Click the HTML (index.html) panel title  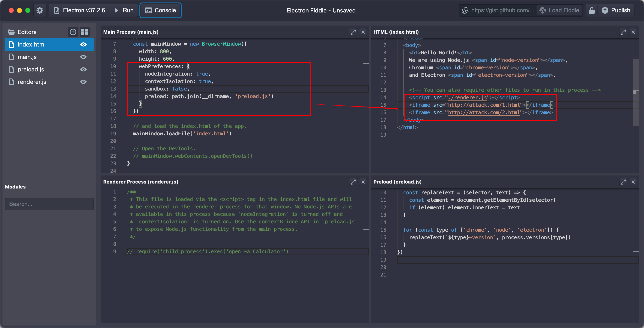coord(396,32)
